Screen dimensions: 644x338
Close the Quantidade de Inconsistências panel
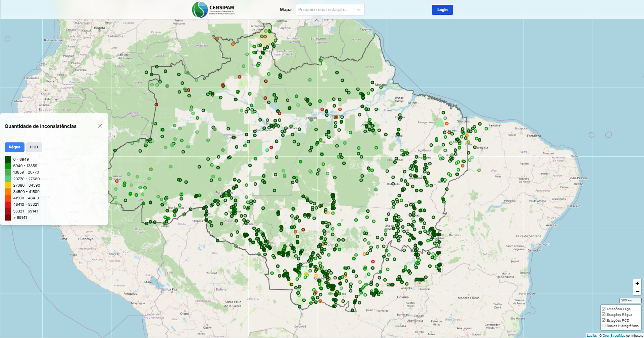[x=100, y=126]
